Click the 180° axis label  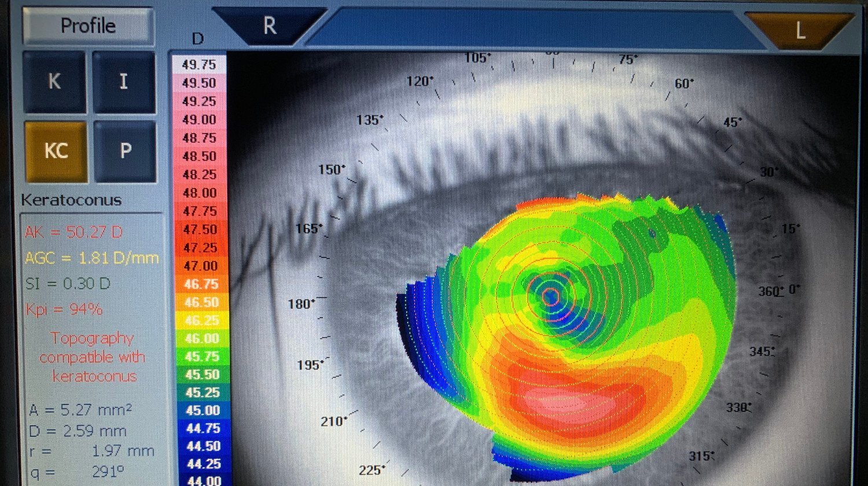pyautogui.click(x=301, y=304)
